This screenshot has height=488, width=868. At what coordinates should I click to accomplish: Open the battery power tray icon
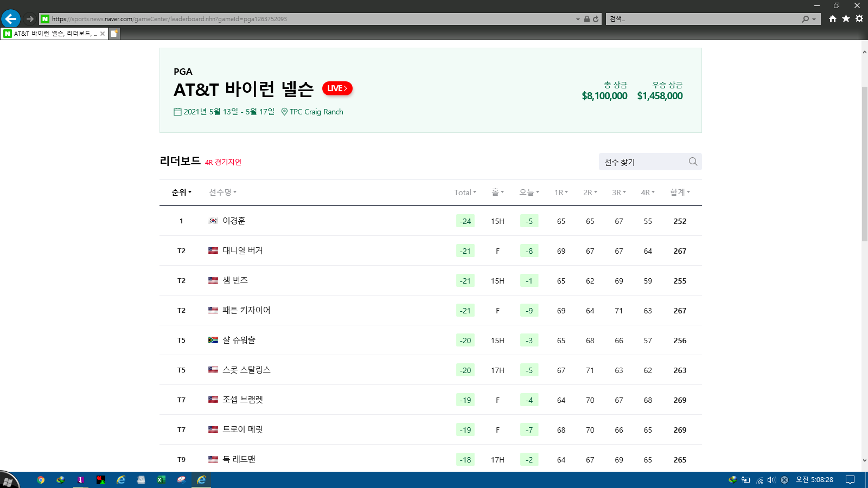point(746,480)
